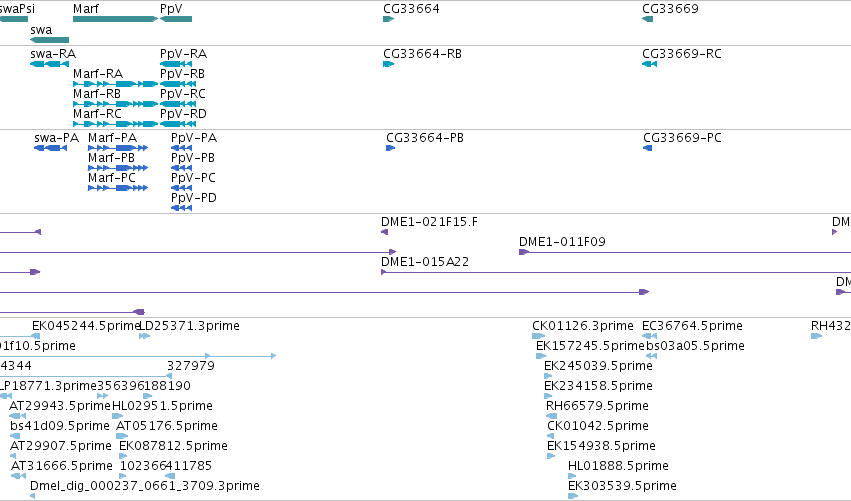Click the DME1-021F15.F end marker
Image resolution: width=851 pixels, height=501 pixels.
(x=385, y=232)
